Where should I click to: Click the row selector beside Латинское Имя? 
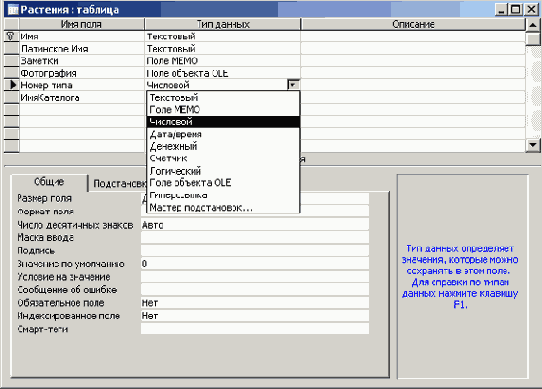click(11, 48)
